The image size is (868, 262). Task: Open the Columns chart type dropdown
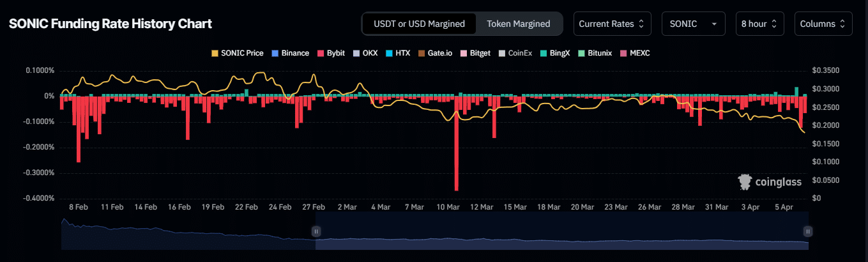pyautogui.click(x=823, y=24)
